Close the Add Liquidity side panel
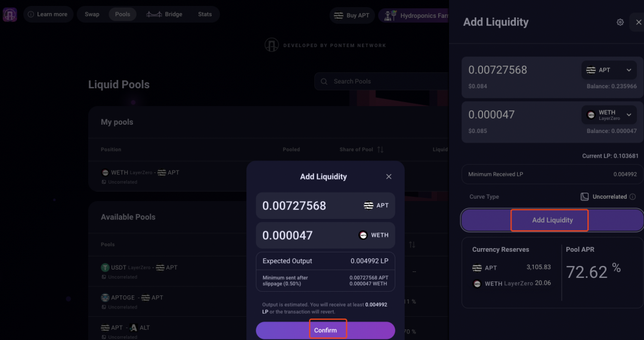644x340 pixels. 638,22
